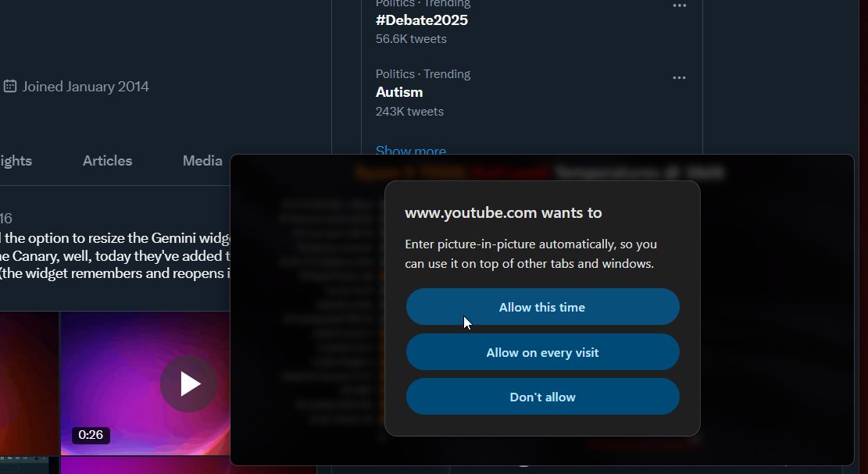The image size is (868, 474).
Task: Allow picture-in-picture this time
Action: [542, 307]
